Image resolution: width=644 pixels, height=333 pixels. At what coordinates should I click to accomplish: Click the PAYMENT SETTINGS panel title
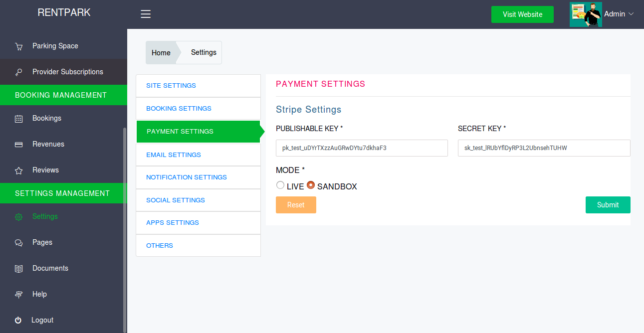(x=320, y=84)
